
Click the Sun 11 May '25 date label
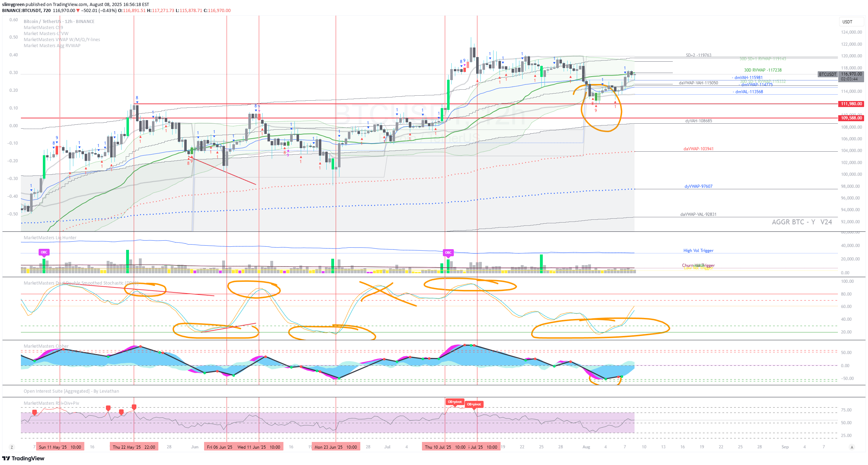pos(60,447)
